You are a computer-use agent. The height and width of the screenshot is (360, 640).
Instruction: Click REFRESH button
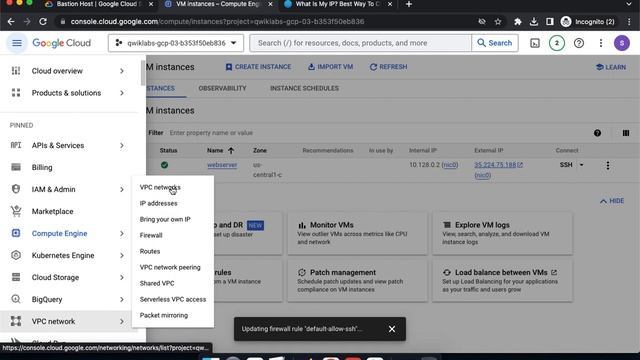(x=388, y=67)
